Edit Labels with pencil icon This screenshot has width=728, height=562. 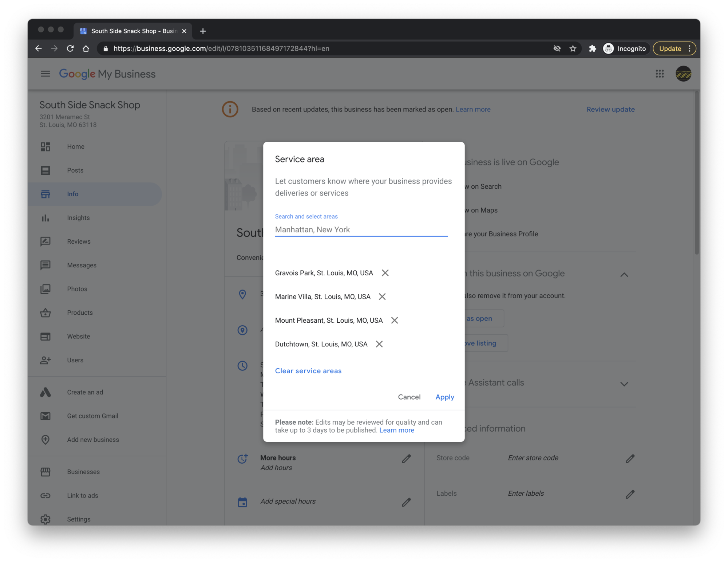click(630, 494)
